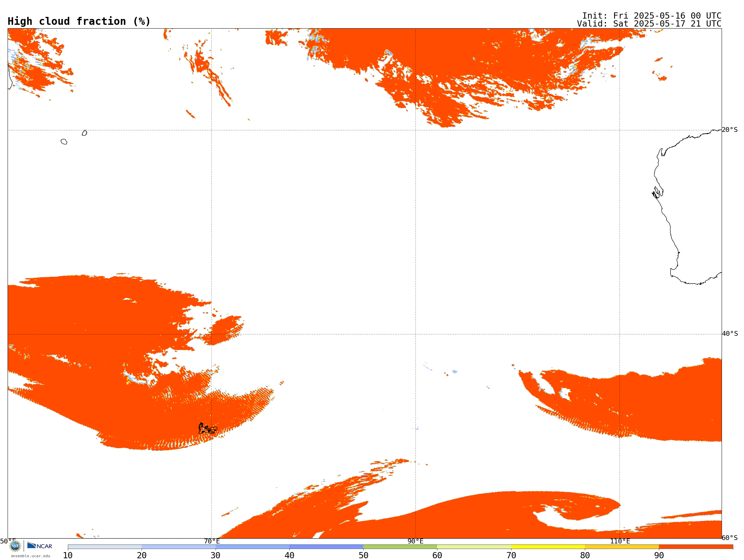Click the 50°E longitude label
The image size is (744, 560).
tap(8, 541)
